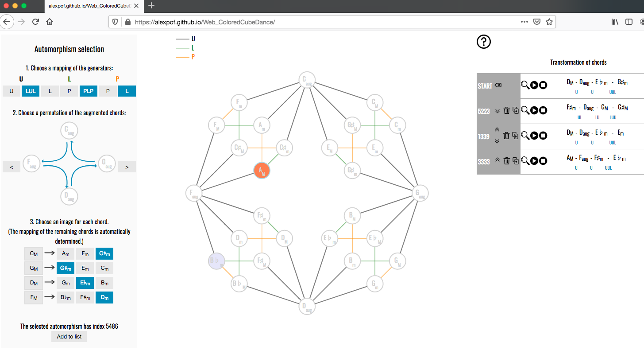
Task: Click the backspace icon beside START
Action: tap(498, 86)
